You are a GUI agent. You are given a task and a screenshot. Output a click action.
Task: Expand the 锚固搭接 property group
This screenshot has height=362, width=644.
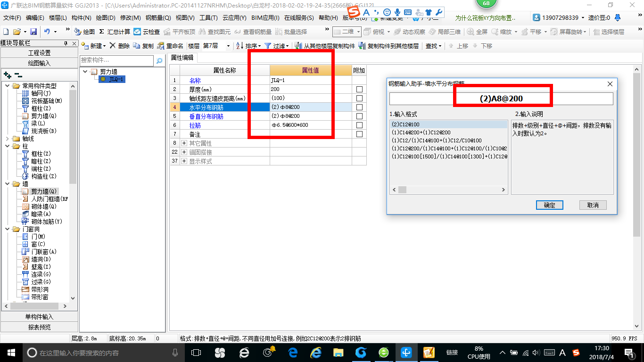point(184,152)
